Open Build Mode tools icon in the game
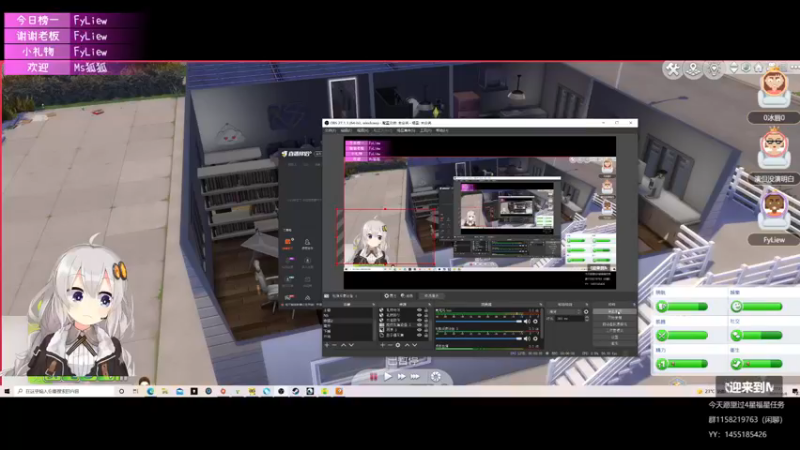The image size is (800, 450). click(x=672, y=69)
